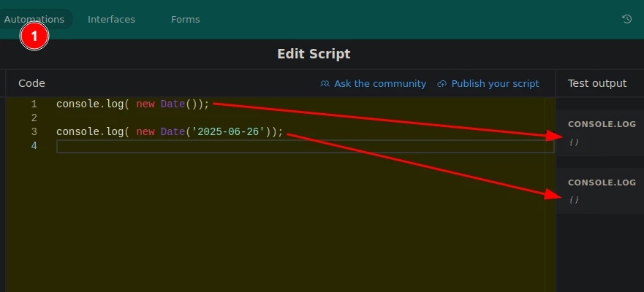Expand second CONSOLE.LOG output object braces

[x=574, y=200]
